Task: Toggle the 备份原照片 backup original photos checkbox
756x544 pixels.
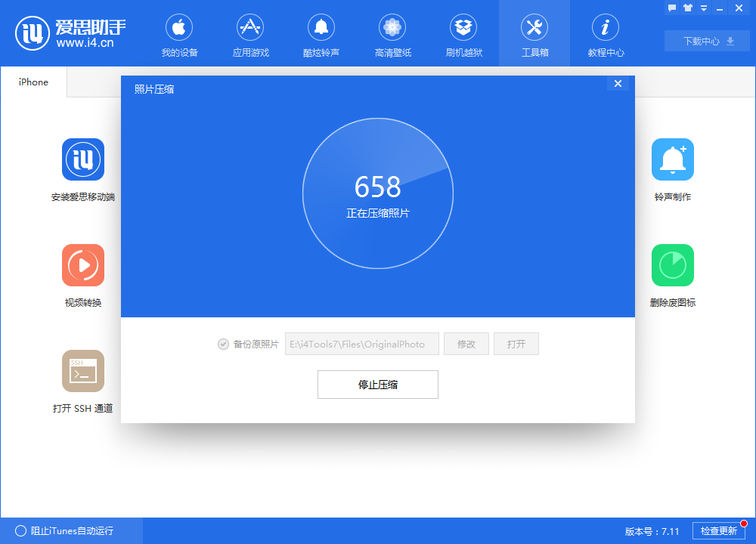Action: [223, 344]
